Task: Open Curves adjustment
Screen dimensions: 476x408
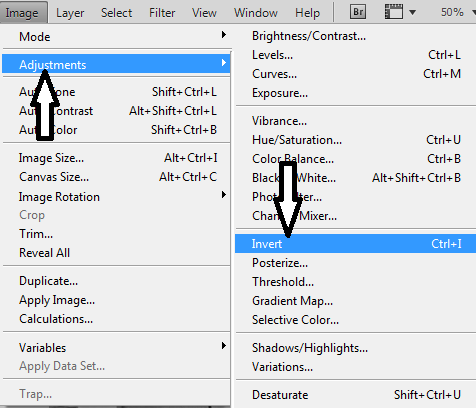Action: click(x=355, y=74)
